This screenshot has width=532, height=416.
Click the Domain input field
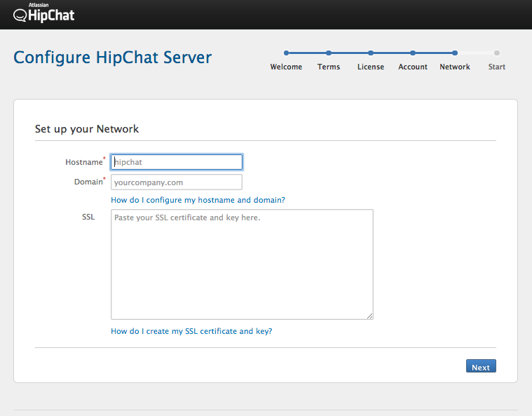pyautogui.click(x=177, y=182)
